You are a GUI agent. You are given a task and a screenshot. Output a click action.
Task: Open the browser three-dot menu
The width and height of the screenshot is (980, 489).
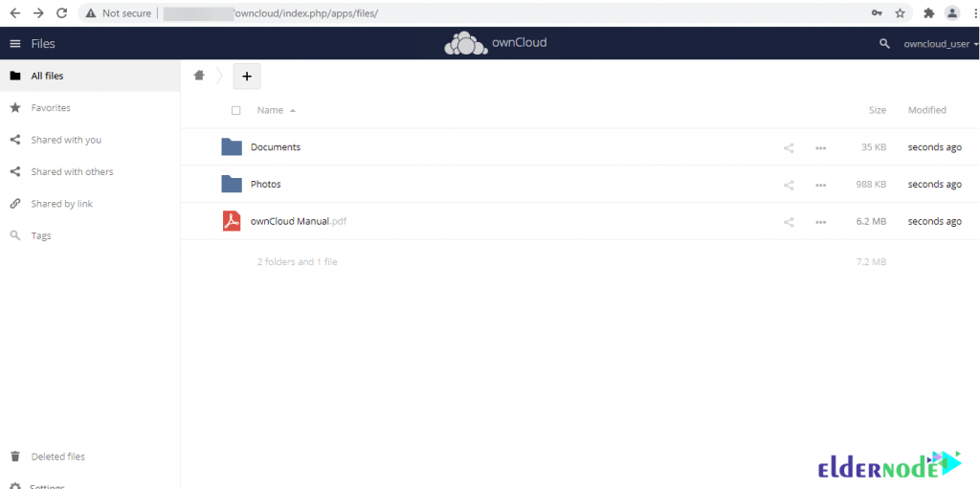coord(973,13)
